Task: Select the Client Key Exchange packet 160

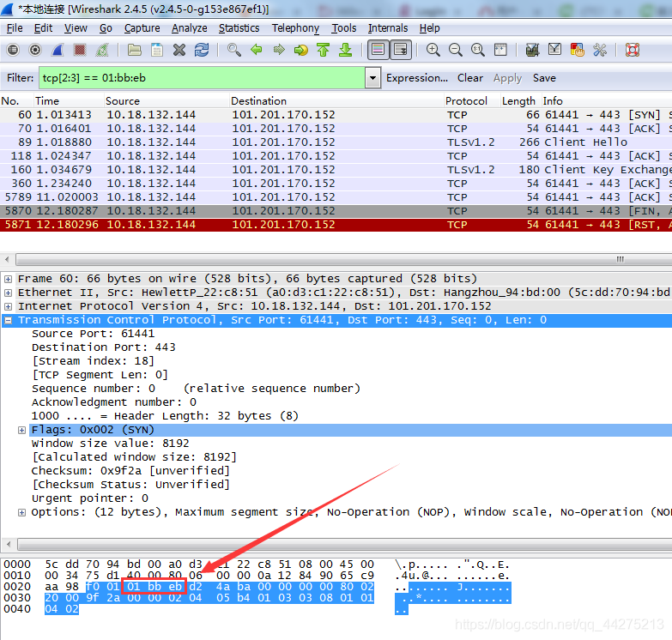Action: pyautogui.click(x=336, y=170)
